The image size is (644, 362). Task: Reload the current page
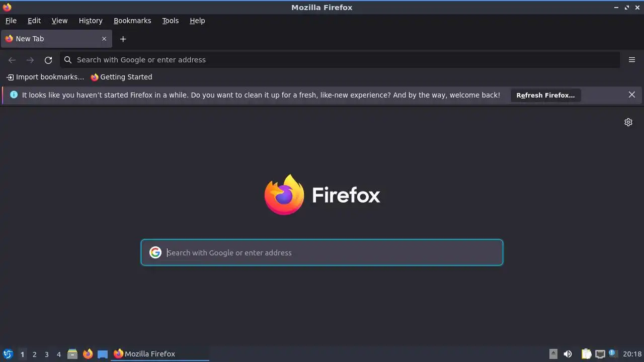48,60
